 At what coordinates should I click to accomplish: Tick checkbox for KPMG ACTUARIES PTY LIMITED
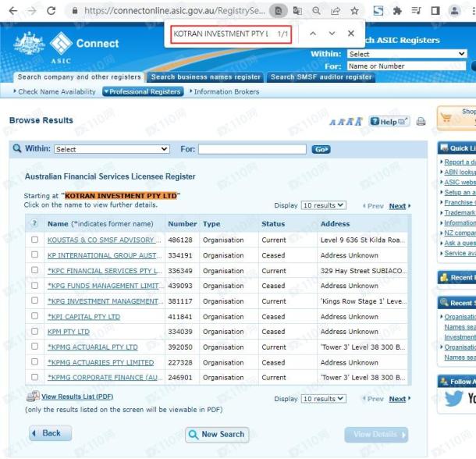click(34, 361)
